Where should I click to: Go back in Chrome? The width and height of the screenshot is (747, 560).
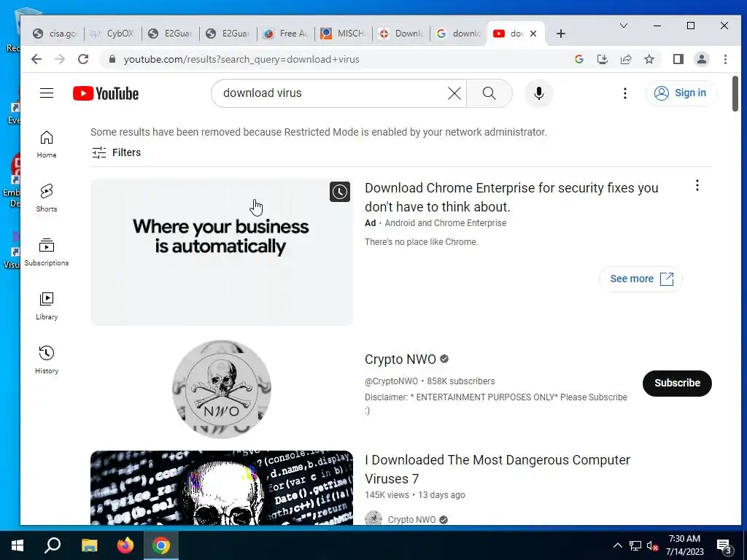tap(36, 60)
